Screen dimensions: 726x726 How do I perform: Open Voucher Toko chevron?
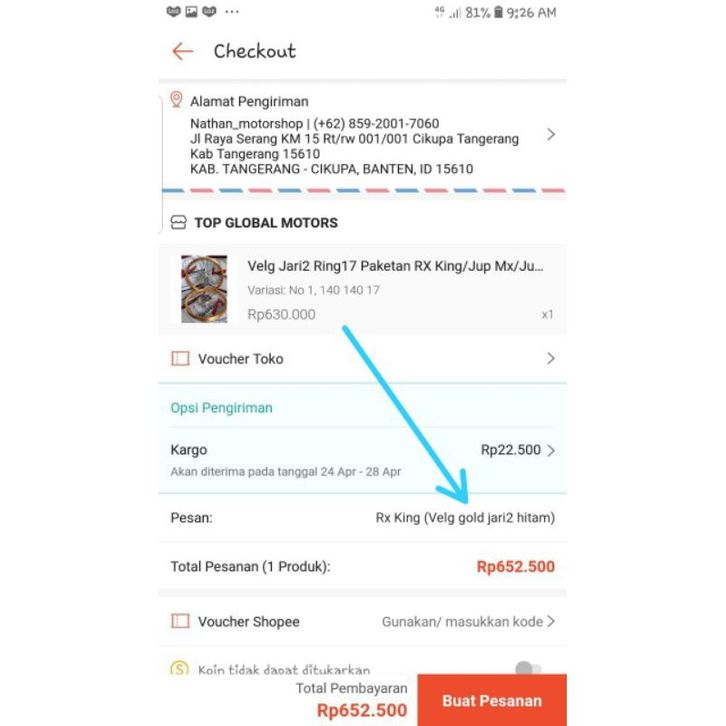click(551, 358)
